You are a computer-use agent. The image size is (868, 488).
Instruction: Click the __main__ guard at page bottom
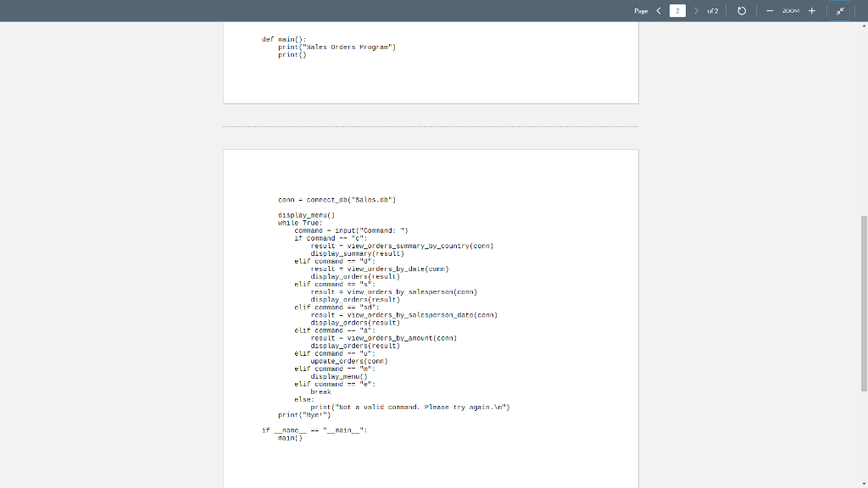pos(314,430)
